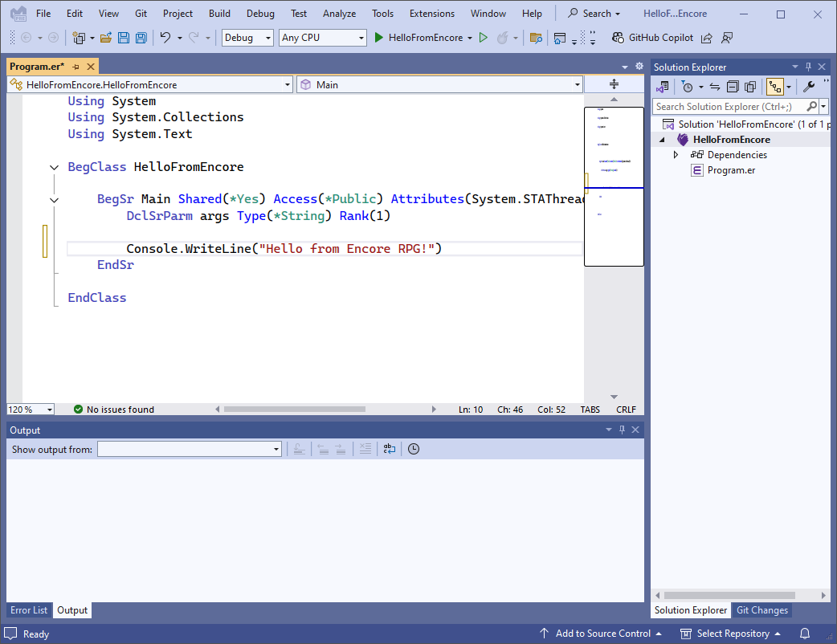Image resolution: width=837 pixels, height=644 pixels.
Task: Toggle Show All Files in Solution Explorer
Action: pyautogui.click(x=750, y=87)
